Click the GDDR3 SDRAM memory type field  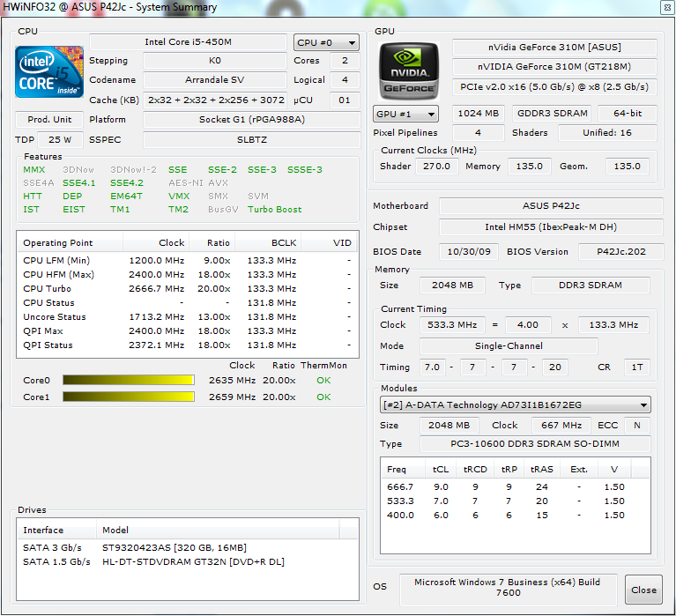(552, 114)
